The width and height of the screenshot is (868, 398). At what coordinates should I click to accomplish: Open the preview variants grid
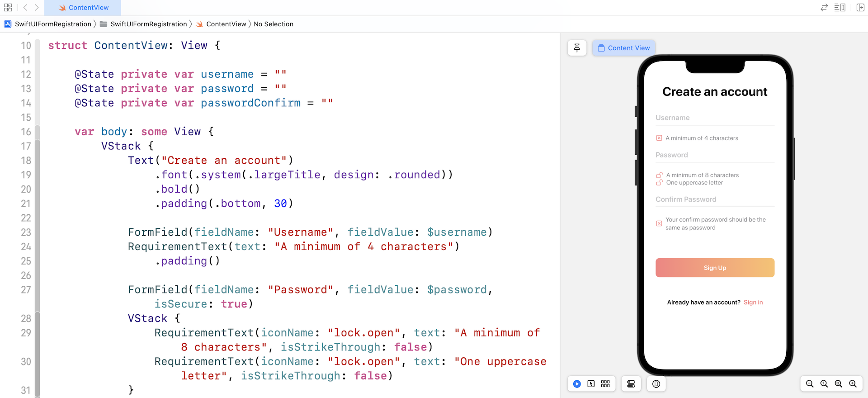click(605, 384)
